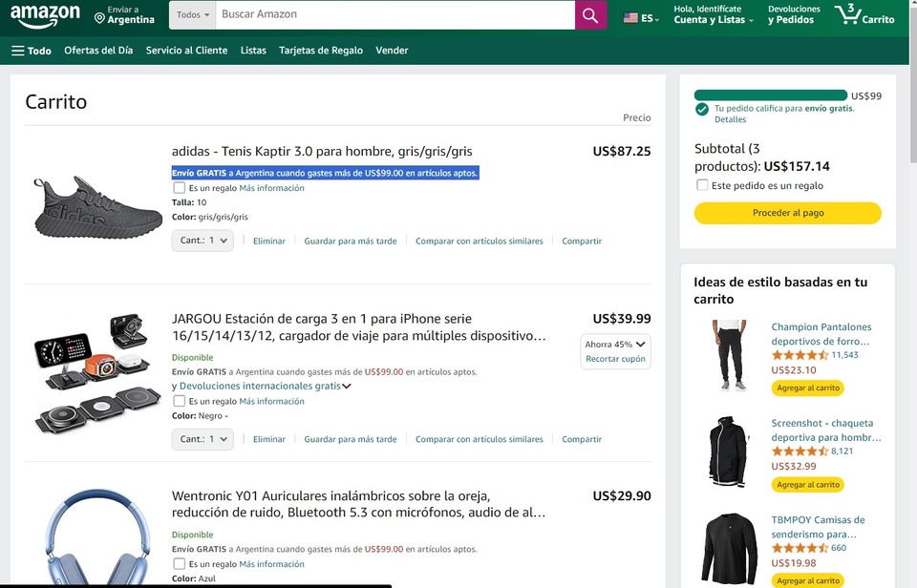Open quantity dropdown for adidas Tenis
This screenshot has width=917, height=588.
[x=203, y=241]
